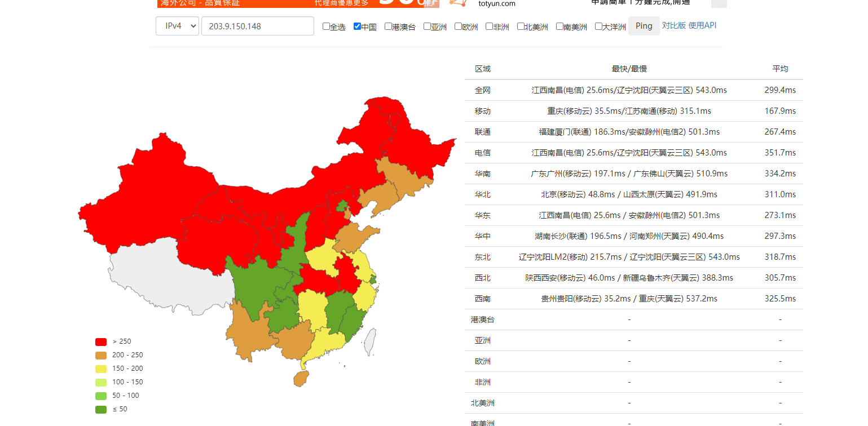
Task: Click the 267.4ms average value
Action: [x=781, y=132]
